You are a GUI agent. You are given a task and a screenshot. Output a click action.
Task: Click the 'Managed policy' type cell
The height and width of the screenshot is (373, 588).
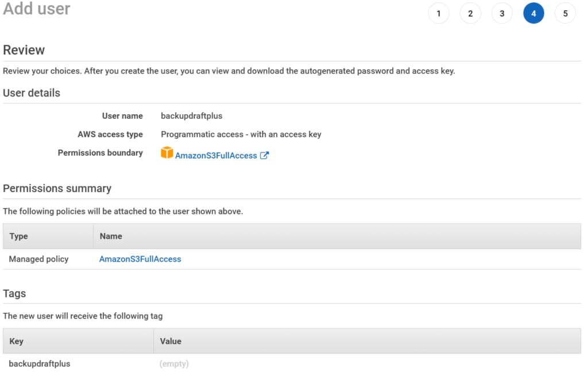point(38,259)
